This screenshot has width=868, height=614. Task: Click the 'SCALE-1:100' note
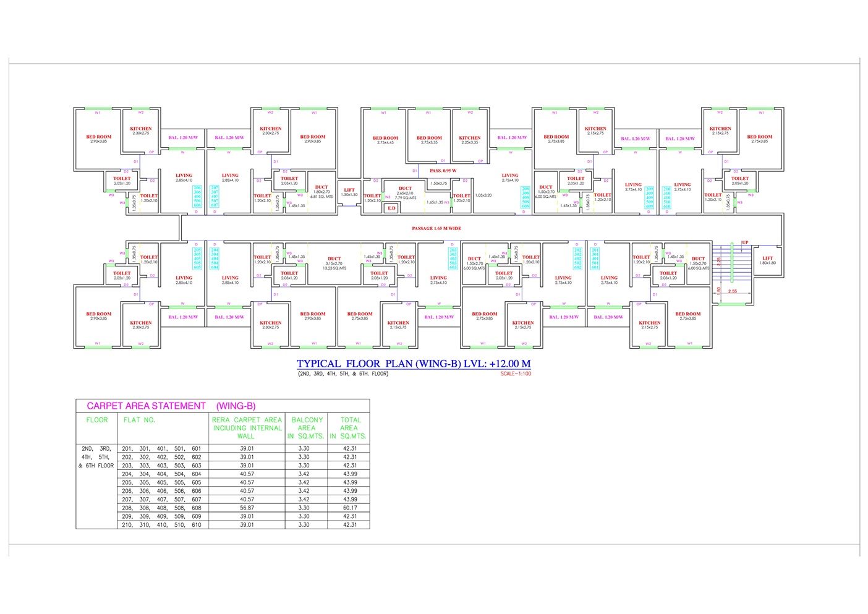coord(516,373)
